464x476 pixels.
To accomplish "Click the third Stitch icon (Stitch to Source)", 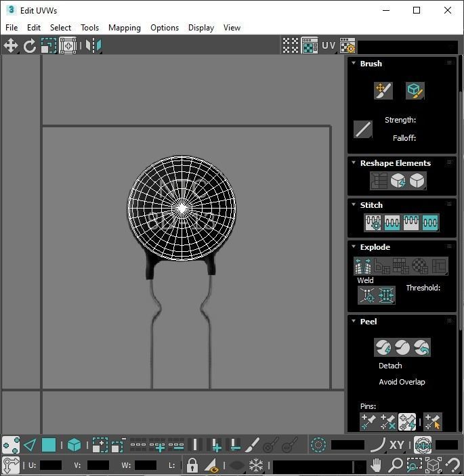I will 411,223.
